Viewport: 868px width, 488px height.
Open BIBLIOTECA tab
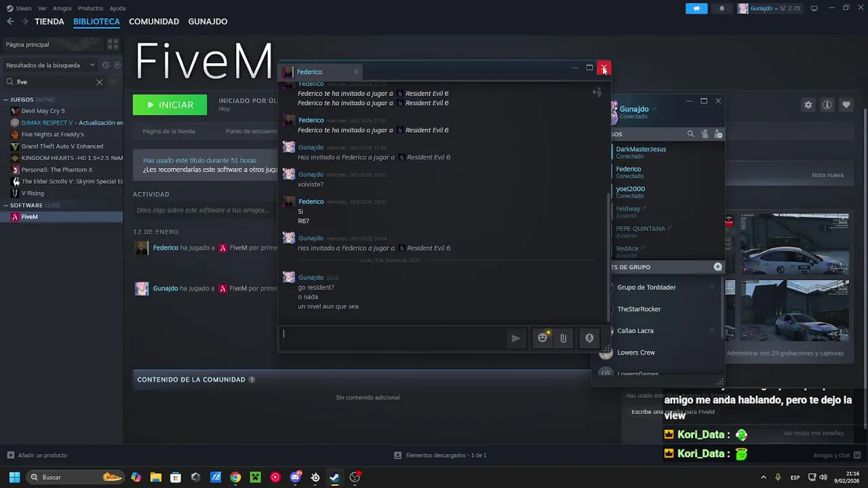coord(96,22)
